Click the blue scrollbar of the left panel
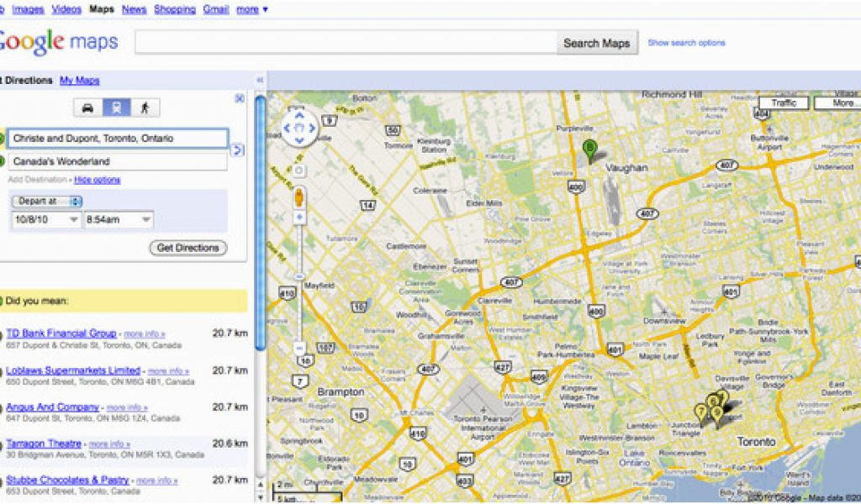Screen dimensions: 861x504 click(261, 222)
